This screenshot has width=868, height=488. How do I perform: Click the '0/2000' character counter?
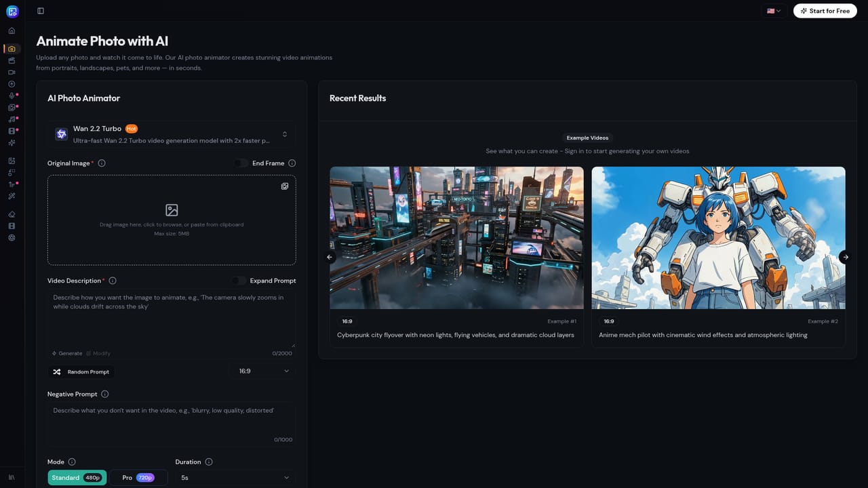(282, 353)
